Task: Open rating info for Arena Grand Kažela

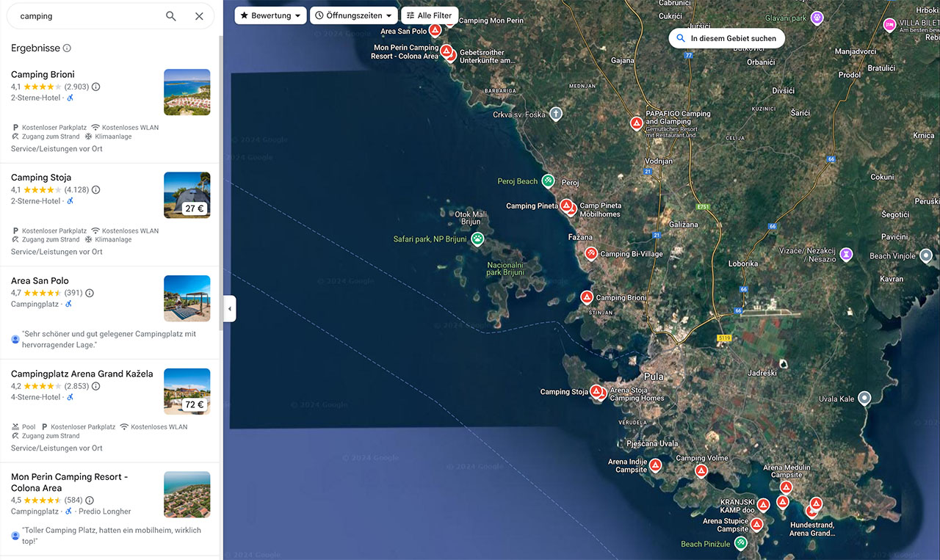Action: [x=96, y=386]
